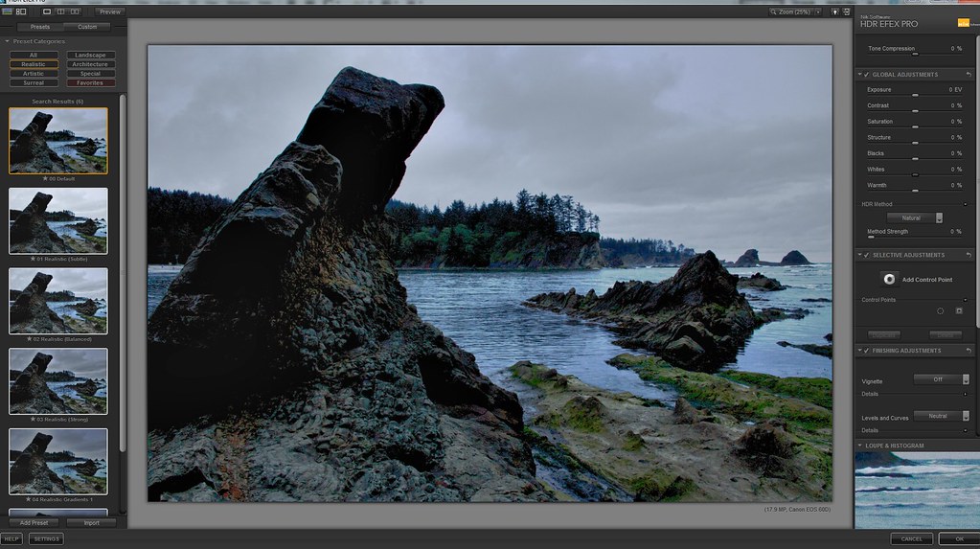The height and width of the screenshot is (549, 980).
Task: Click the Add Preset button
Action: 34,523
